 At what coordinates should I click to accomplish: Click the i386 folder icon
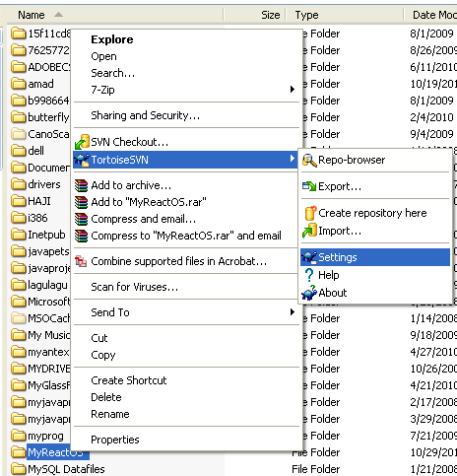tap(18, 218)
